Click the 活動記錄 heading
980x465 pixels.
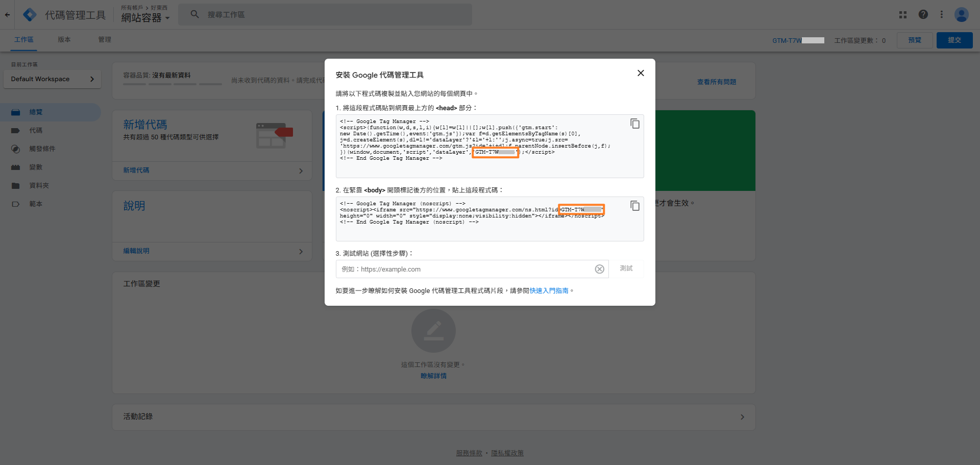pyautogui.click(x=138, y=417)
